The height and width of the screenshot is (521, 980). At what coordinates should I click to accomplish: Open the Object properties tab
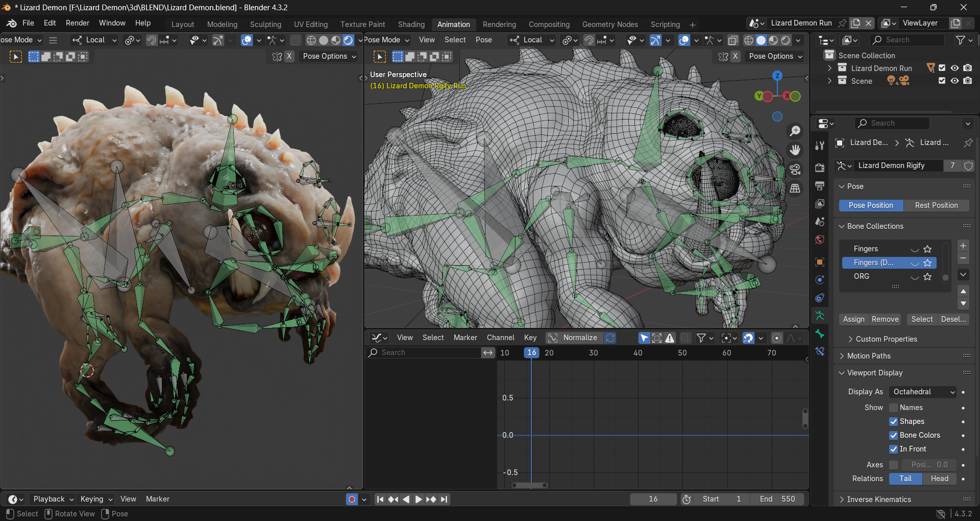click(x=820, y=262)
